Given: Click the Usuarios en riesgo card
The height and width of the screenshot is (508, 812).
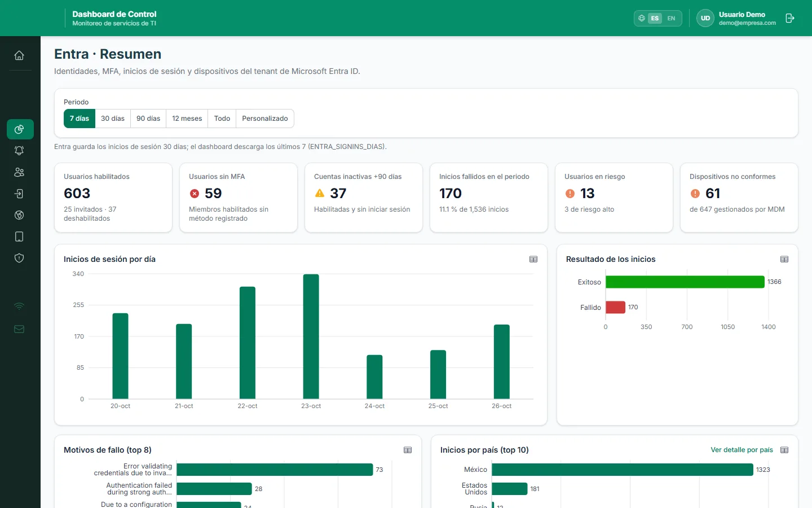Looking at the screenshot, I should click(x=614, y=198).
